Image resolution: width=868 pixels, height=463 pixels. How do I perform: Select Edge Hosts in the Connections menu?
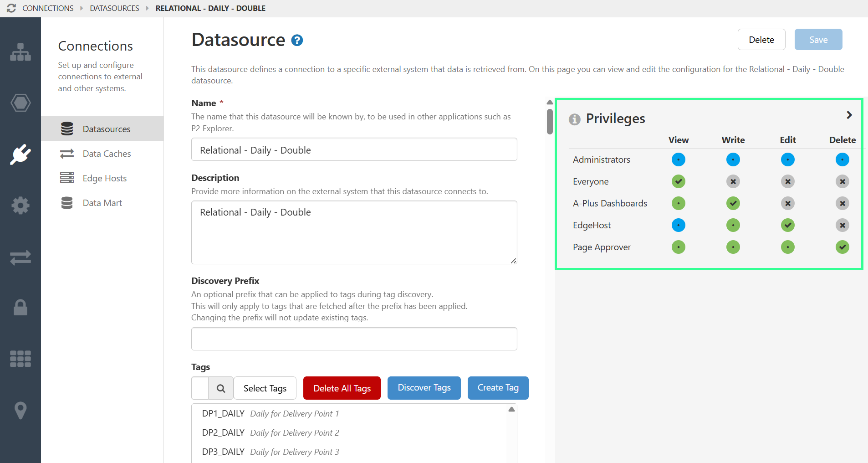point(104,178)
